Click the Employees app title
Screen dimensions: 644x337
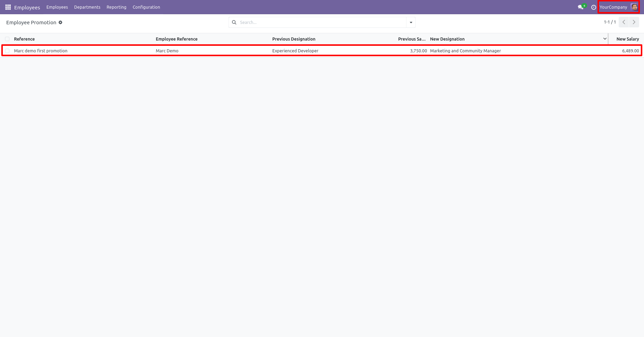point(27,7)
